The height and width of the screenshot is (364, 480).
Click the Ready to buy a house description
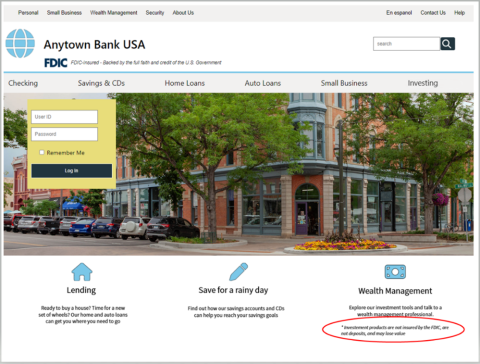pyautogui.click(x=83, y=315)
